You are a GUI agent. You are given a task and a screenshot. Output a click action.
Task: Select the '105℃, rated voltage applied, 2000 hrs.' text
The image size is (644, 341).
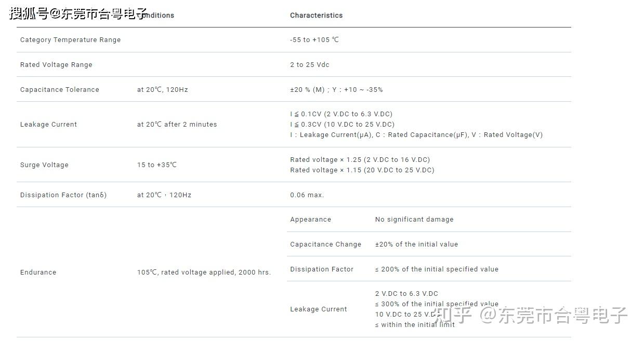204,272
